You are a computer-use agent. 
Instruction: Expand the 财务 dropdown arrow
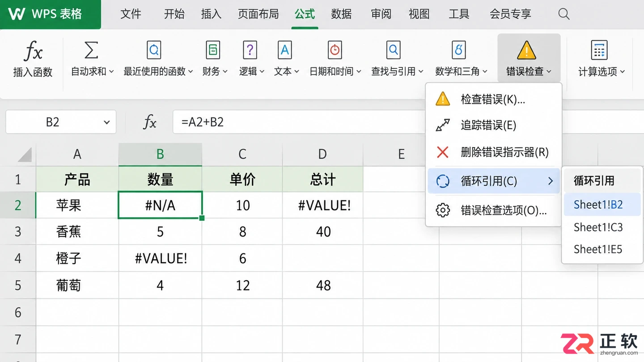tap(225, 72)
